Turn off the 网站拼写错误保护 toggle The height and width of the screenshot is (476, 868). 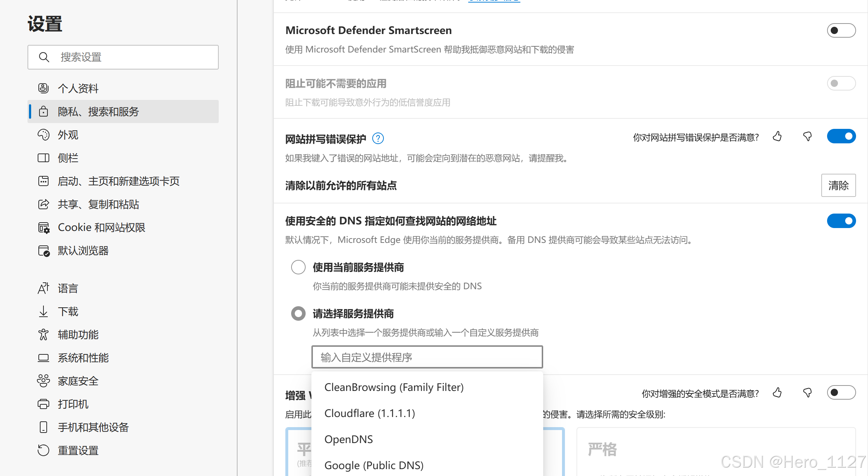pyautogui.click(x=841, y=136)
